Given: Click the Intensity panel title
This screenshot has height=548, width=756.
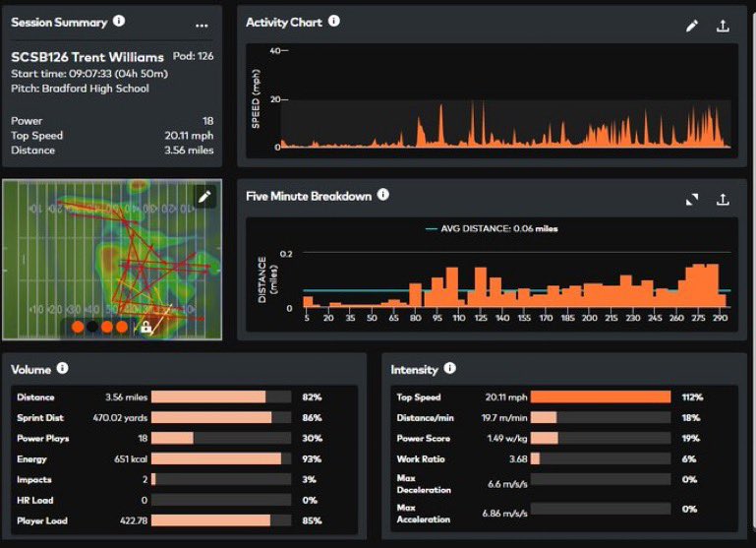Looking at the screenshot, I should pyautogui.click(x=414, y=370).
